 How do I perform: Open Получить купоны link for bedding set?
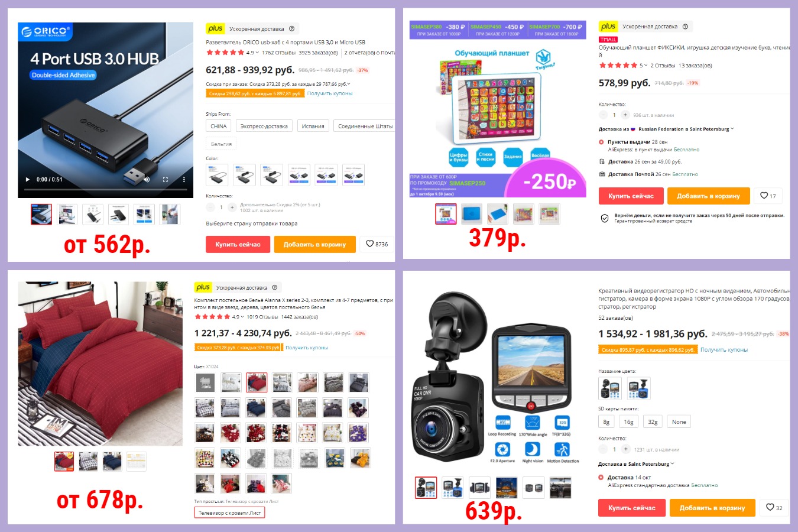[x=307, y=348]
